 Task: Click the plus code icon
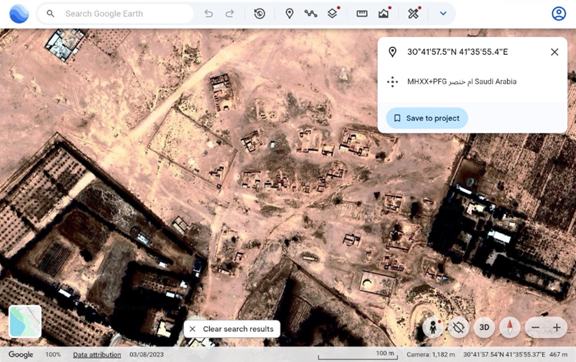pyautogui.click(x=392, y=82)
